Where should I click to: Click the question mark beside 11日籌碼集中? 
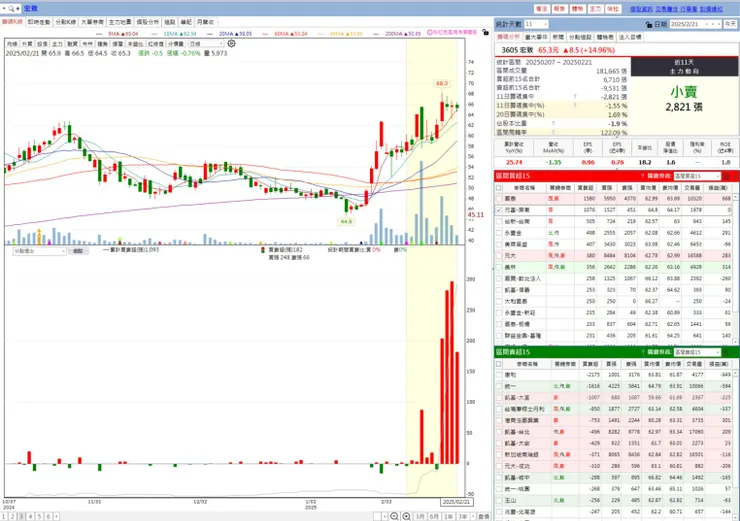tap(575, 96)
